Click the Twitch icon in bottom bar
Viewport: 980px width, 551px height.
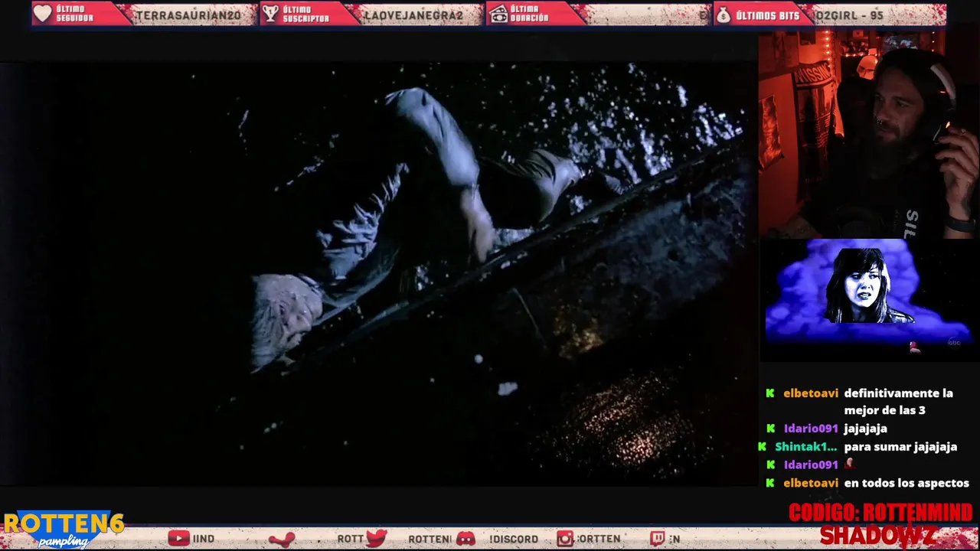(x=658, y=539)
